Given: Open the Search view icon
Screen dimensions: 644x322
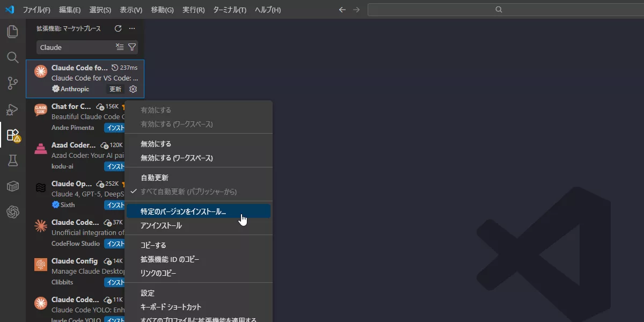Looking at the screenshot, I should (x=12, y=57).
